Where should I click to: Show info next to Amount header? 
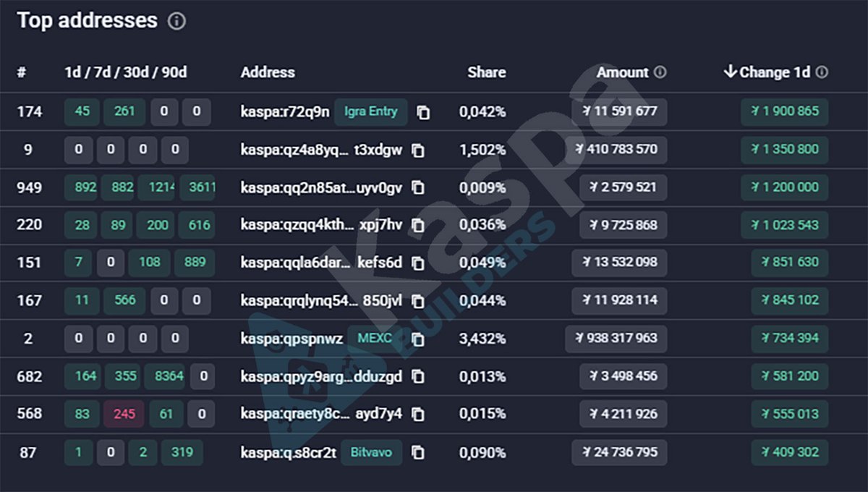660,72
